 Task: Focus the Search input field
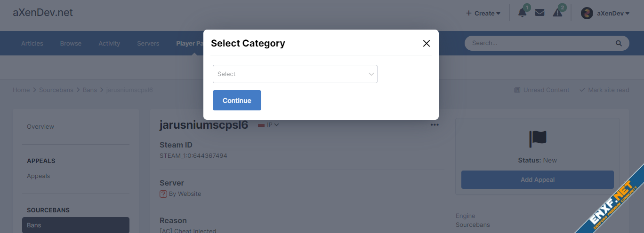tap(541, 43)
